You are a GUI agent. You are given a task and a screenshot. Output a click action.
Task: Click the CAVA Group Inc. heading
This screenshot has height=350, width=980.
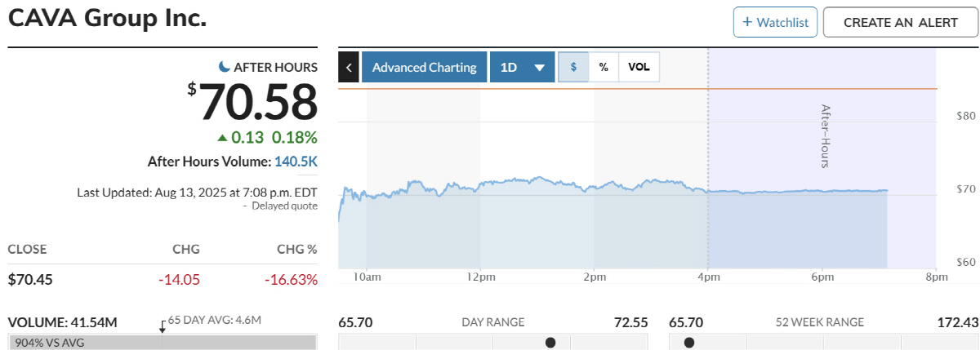pyautogui.click(x=107, y=19)
